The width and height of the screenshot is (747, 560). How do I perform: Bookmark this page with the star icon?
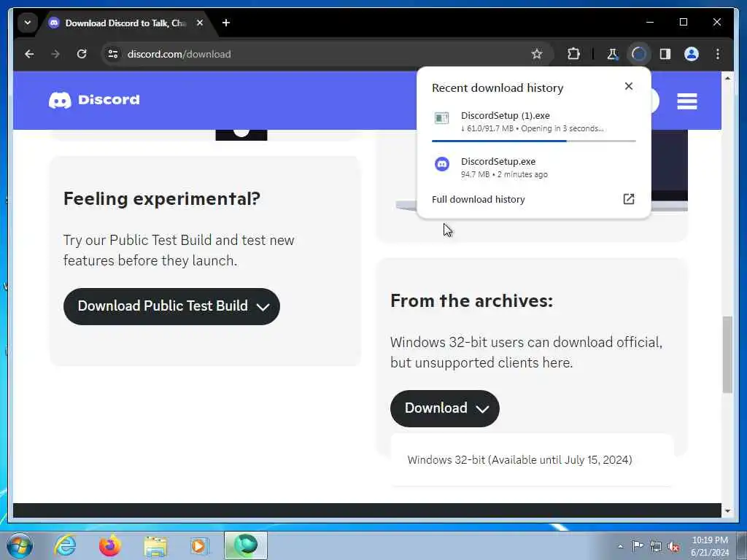(537, 54)
